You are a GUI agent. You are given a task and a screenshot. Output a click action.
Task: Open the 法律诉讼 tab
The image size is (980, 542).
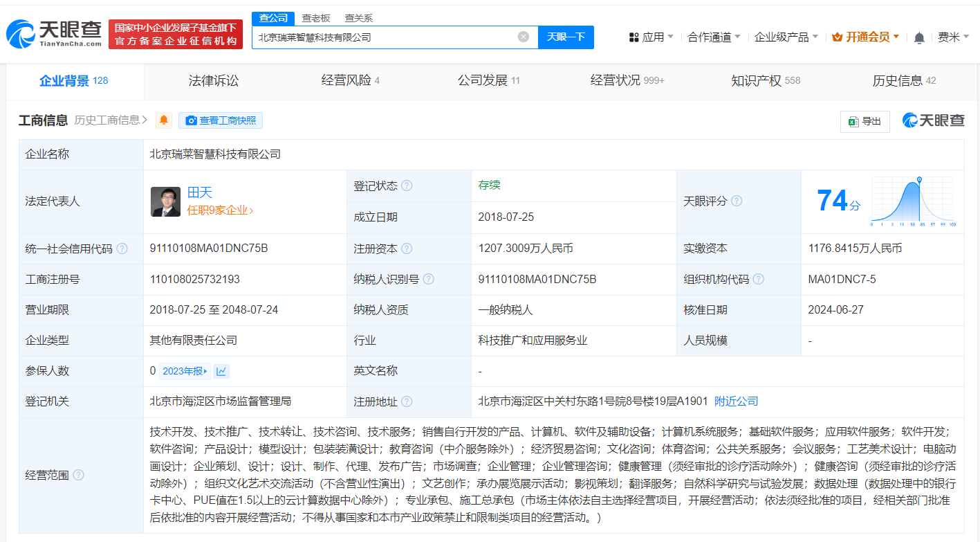click(212, 80)
